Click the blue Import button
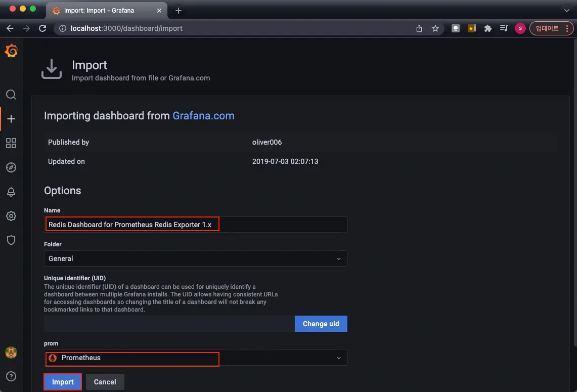The width and height of the screenshot is (577, 392). (63, 382)
